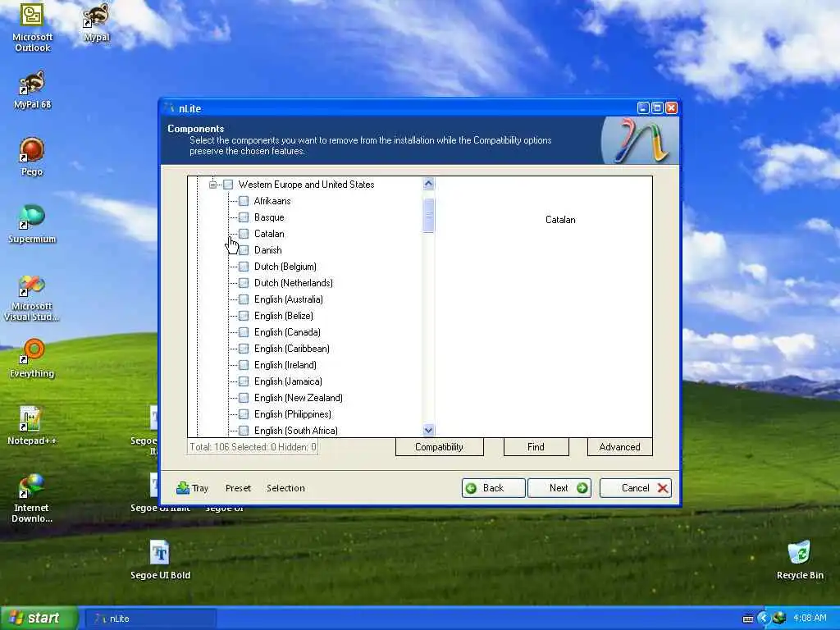The height and width of the screenshot is (630, 840).
Task: Click Next to continue
Action: [x=559, y=488]
